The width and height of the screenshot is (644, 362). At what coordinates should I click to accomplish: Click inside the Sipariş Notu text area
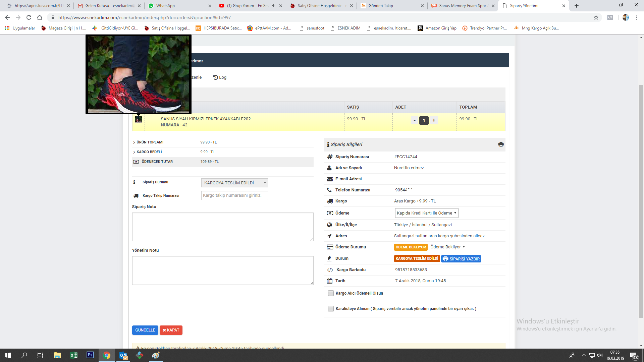223,227
